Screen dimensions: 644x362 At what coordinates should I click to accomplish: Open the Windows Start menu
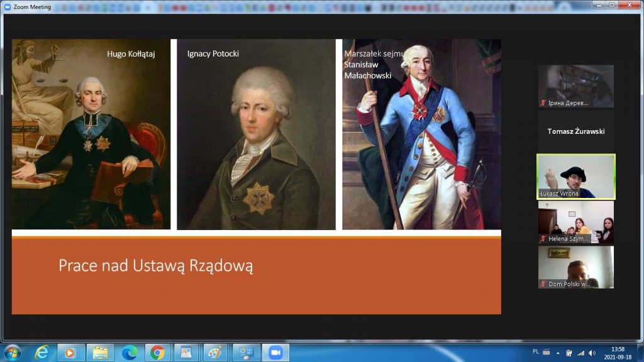pos(12,352)
